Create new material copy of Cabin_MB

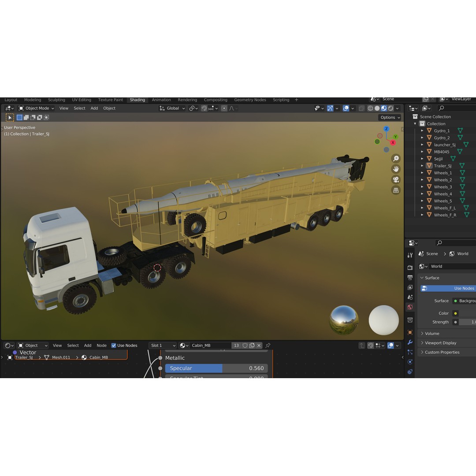click(252, 346)
